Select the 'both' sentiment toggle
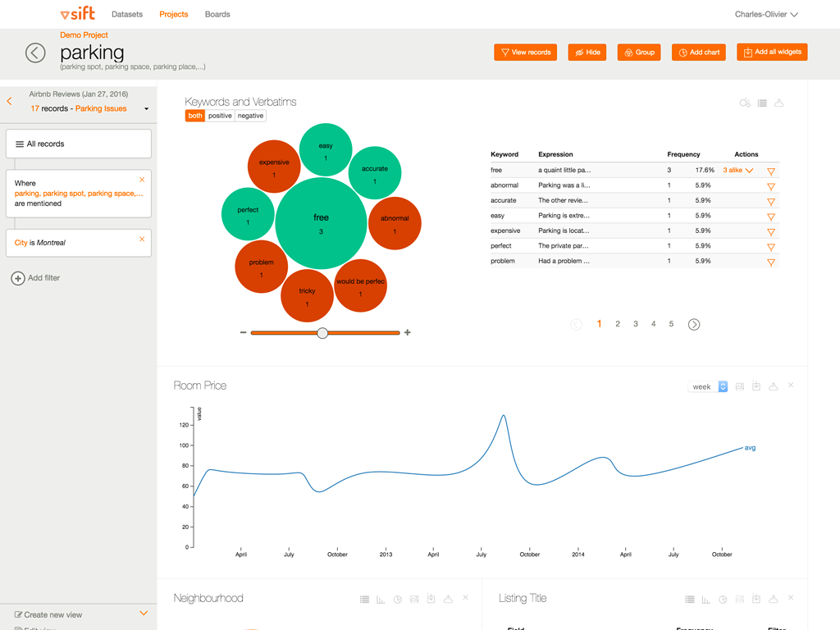This screenshot has width=840, height=630. [194, 116]
